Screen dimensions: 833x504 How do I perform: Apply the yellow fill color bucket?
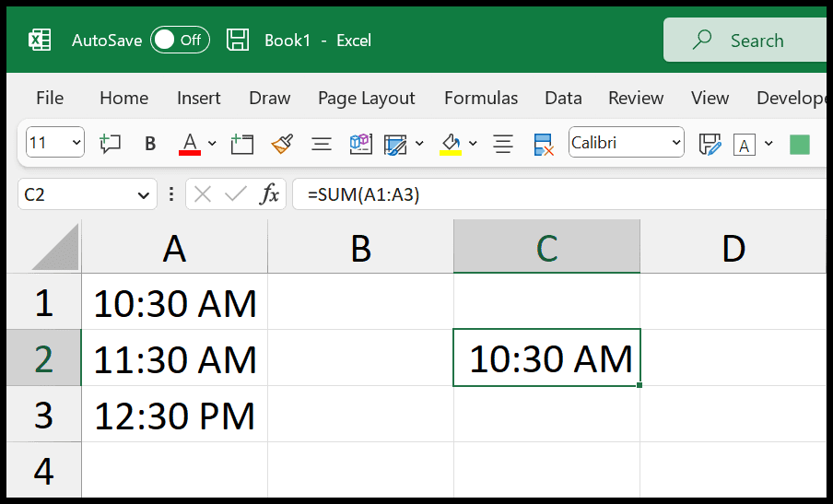click(x=451, y=144)
